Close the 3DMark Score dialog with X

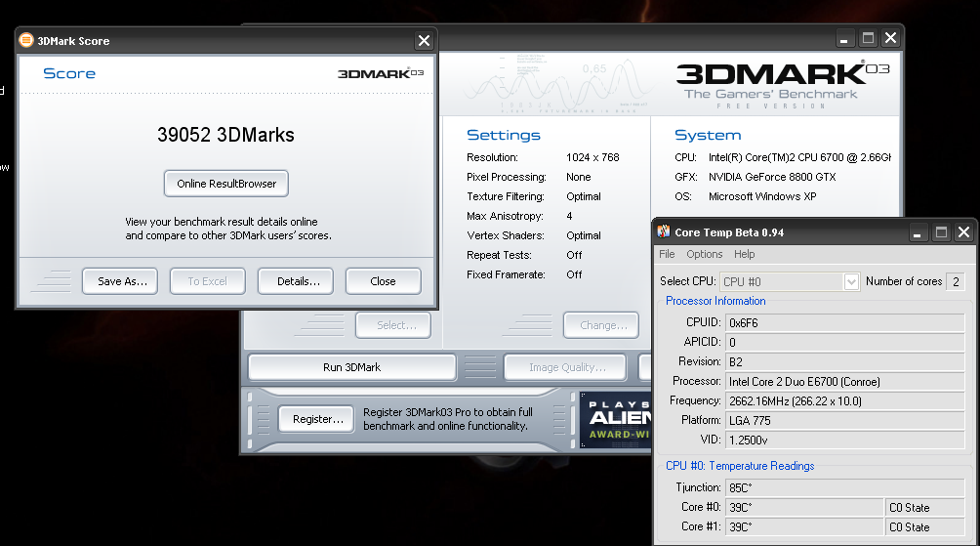[424, 41]
